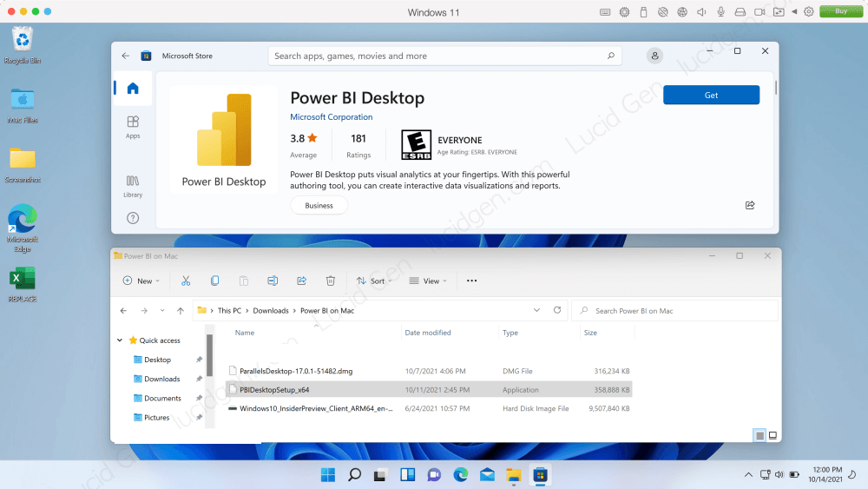Click the Paste icon in File Explorer

click(x=244, y=281)
